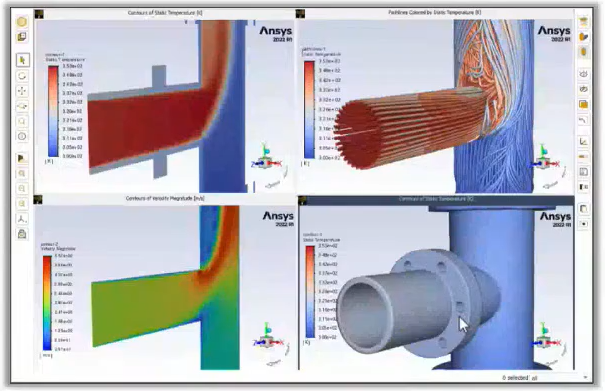Click the dark fit-to-window icon in left toolbar
The width and height of the screenshot is (605, 391).
tap(22, 158)
